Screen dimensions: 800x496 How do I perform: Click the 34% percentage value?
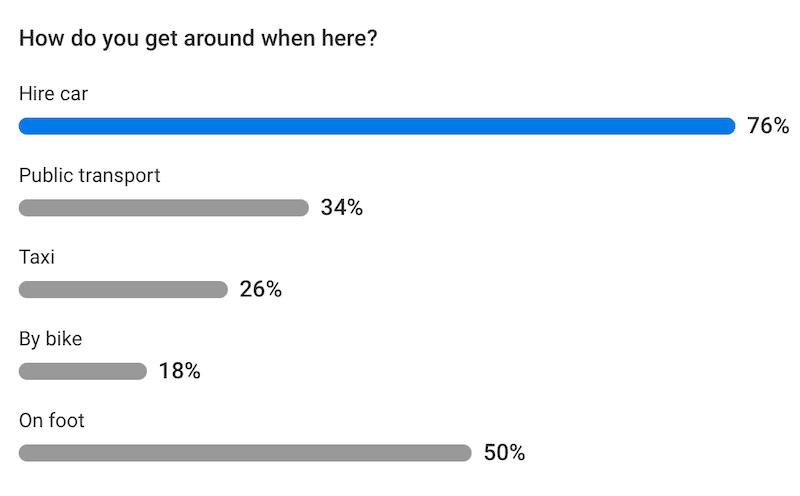[341, 208]
